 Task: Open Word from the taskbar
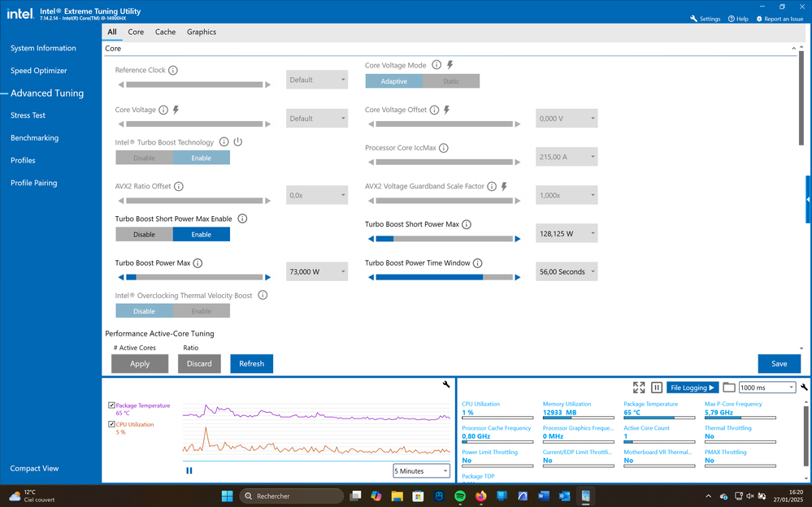543,496
